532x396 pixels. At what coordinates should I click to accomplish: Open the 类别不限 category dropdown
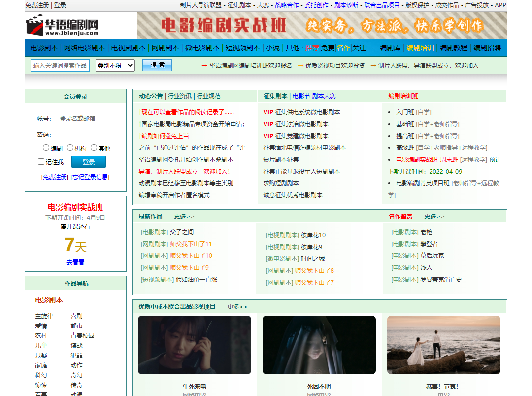[x=114, y=65]
